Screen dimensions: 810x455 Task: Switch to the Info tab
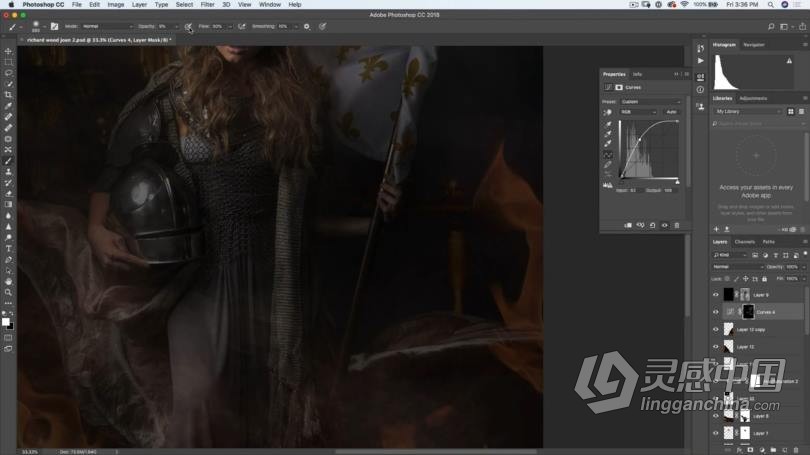(637, 74)
